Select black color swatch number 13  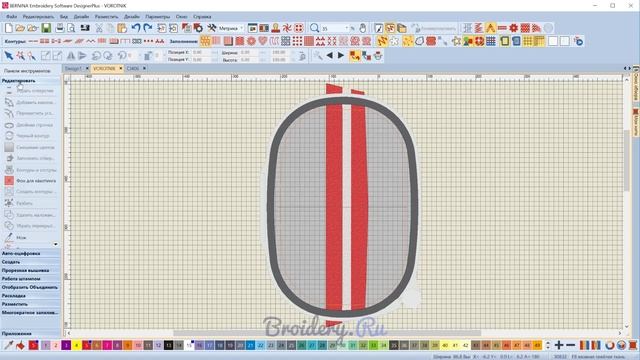[x=169, y=345]
